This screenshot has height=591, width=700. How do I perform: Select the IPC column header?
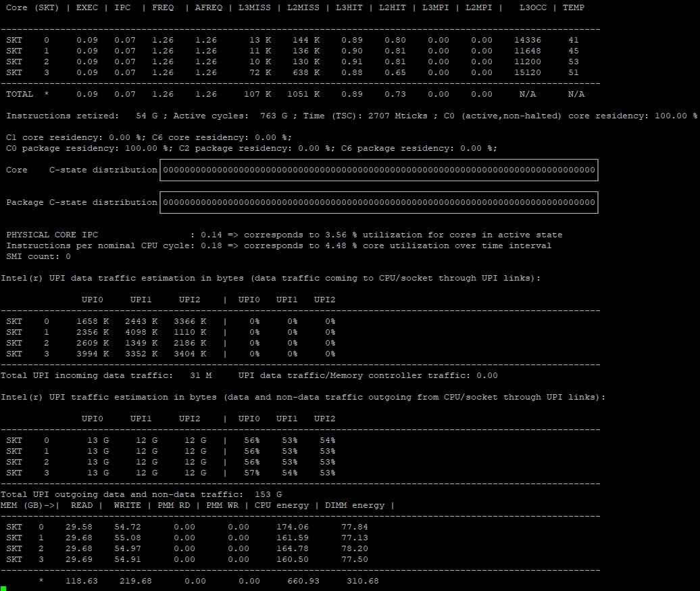click(x=122, y=7)
